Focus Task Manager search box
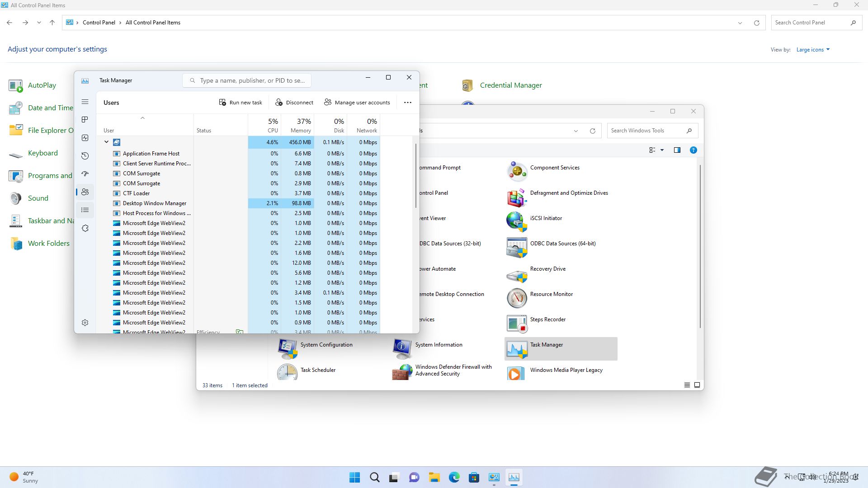This screenshot has width=868, height=488. click(x=247, y=80)
